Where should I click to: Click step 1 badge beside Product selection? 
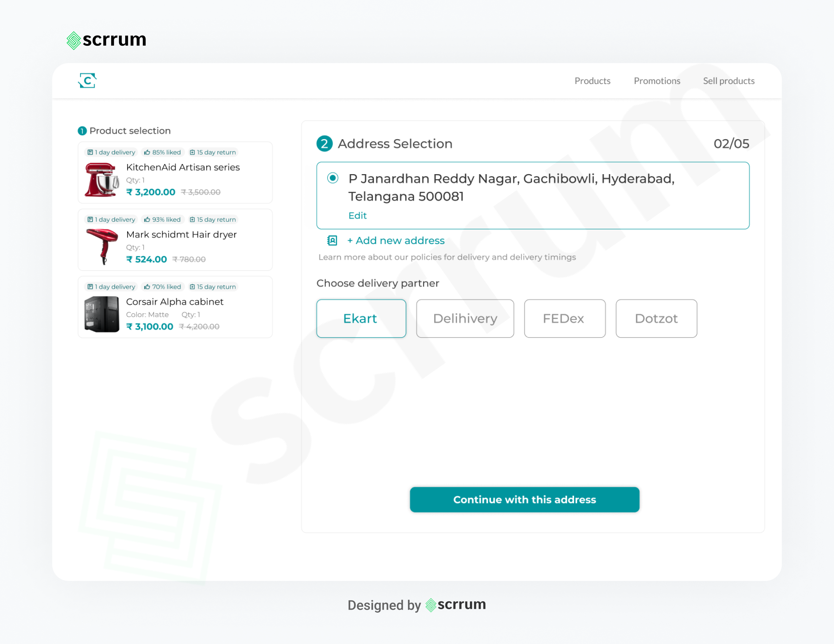pyautogui.click(x=82, y=131)
